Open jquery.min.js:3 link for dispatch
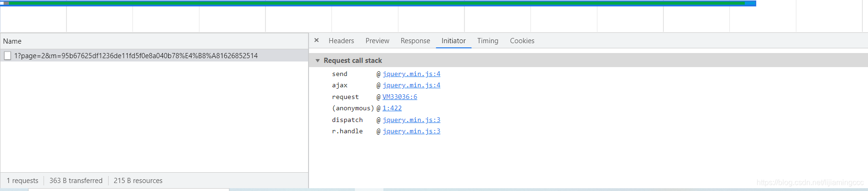 (412, 120)
